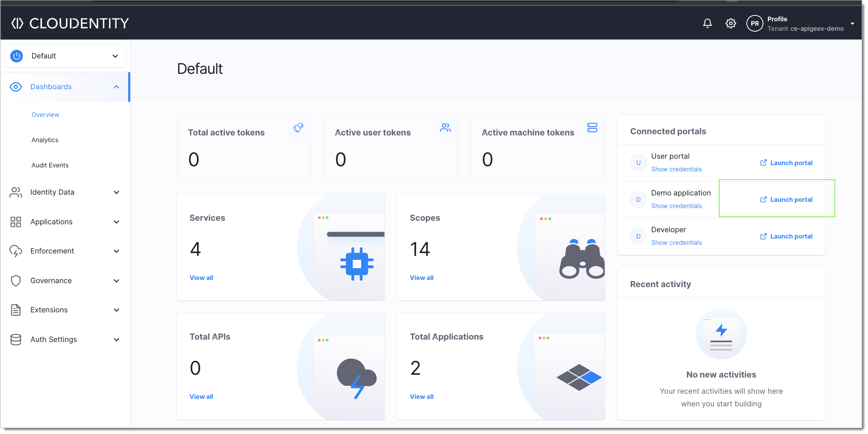Image resolution: width=868 pixels, height=434 pixels.
Task: Click the Auth Settings database icon
Action: coord(16,340)
